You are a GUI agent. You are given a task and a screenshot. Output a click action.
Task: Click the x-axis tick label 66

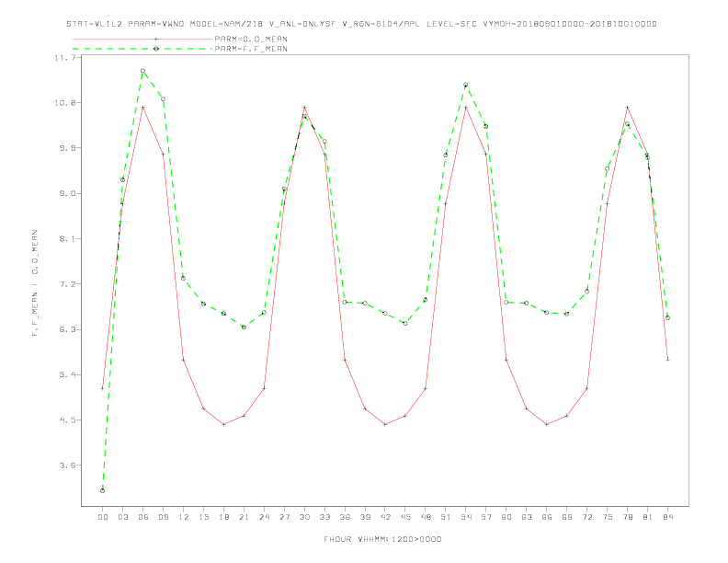tap(547, 517)
